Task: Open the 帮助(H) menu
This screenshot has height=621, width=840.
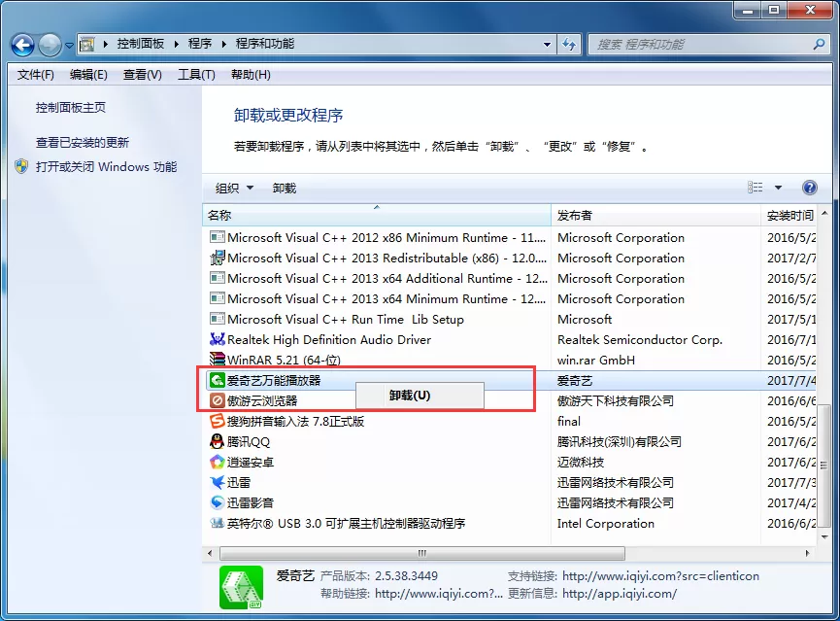Action: tap(251, 75)
